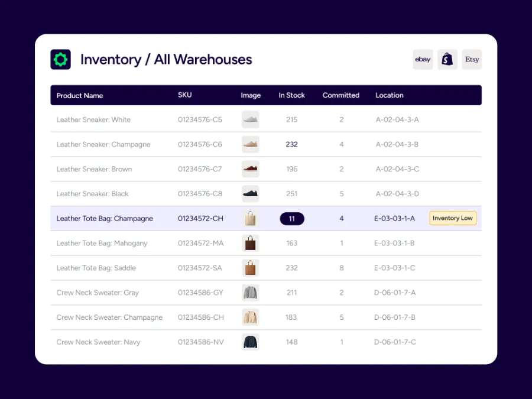View image of Leather Tote Bag: Champagne

coord(250,218)
